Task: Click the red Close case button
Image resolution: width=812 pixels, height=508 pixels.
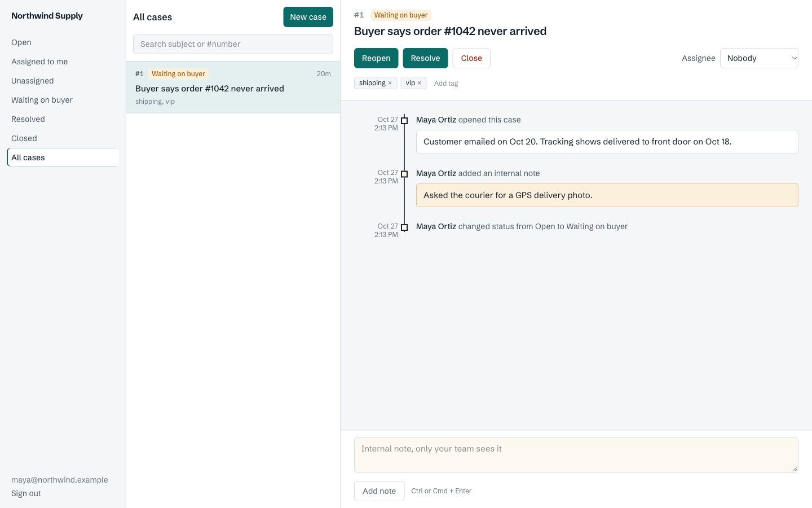Action: click(x=471, y=58)
